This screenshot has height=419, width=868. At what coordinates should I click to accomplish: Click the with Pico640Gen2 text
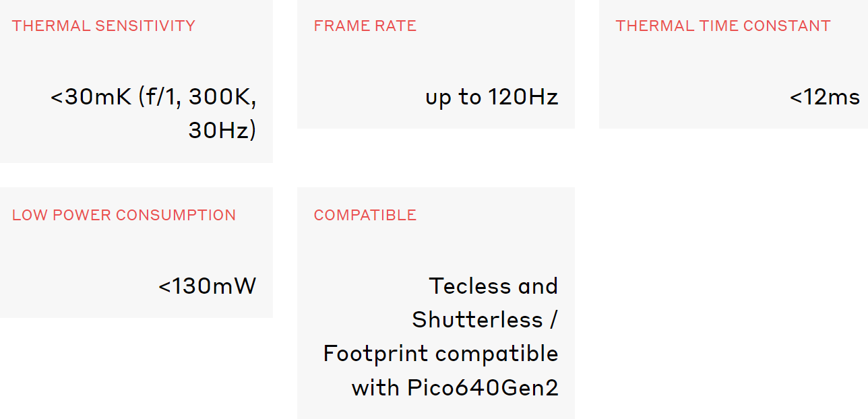pyautogui.click(x=455, y=388)
